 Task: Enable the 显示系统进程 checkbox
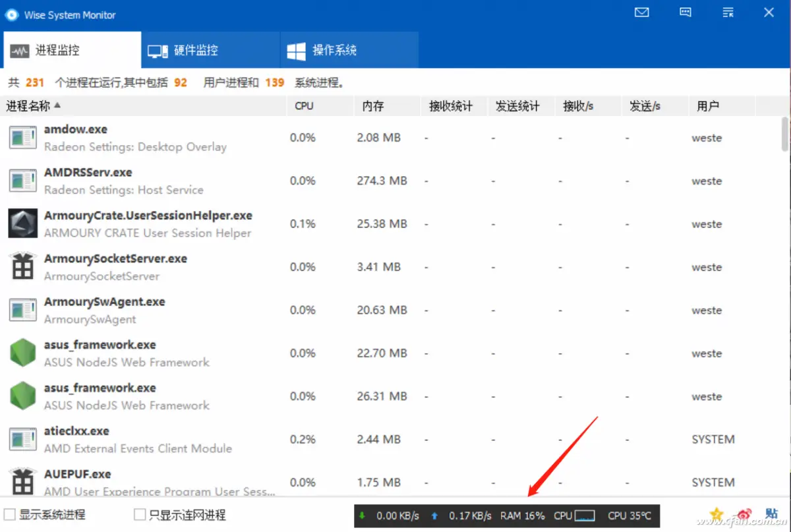pos(10,514)
